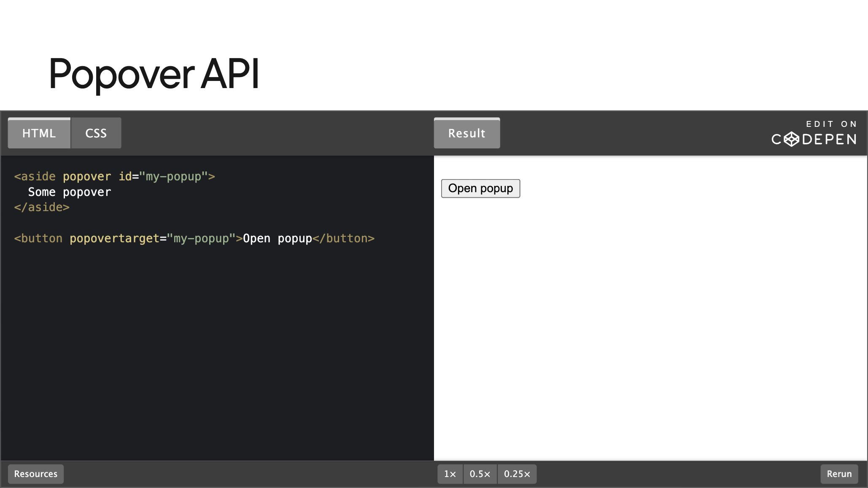This screenshot has height=488, width=868.
Task: Set preview zoom to 0.25×
Action: (x=517, y=474)
